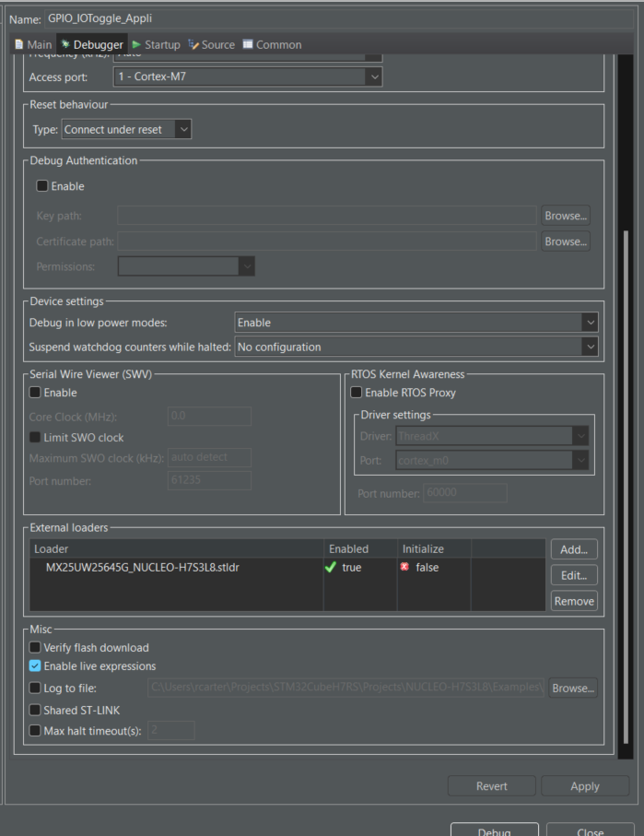The width and height of the screenshot is (644, 836).
Task: Click Add external loader button
Action: (x=574, y=549)
